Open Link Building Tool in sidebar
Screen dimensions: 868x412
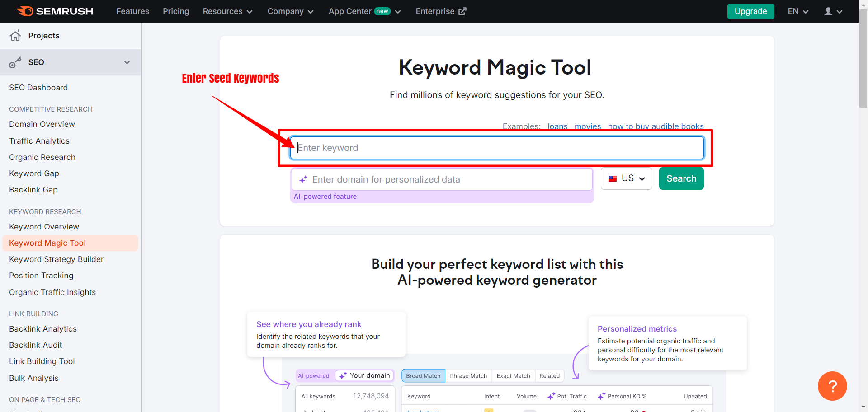42,361
